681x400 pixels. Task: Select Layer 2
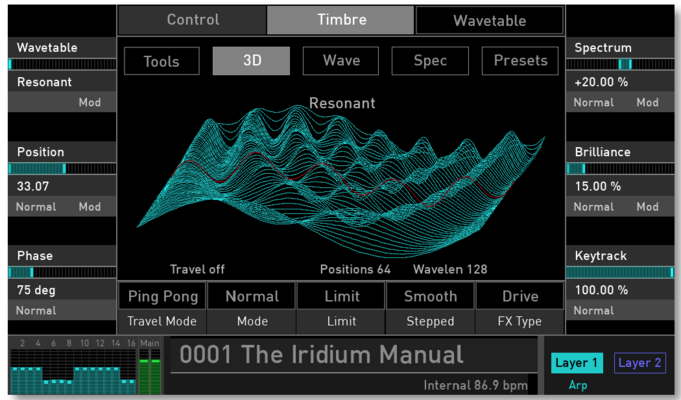pos(639,363)
